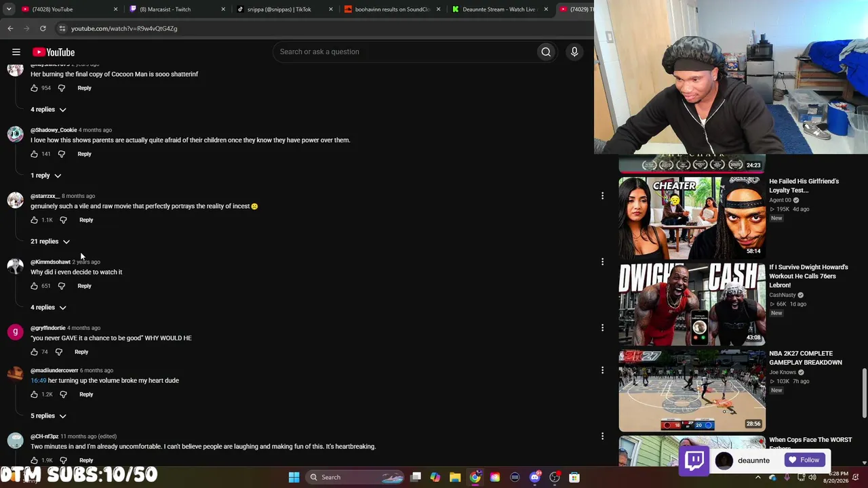Open the 'He Failed His Girlfriend's Loyalty Test' thumbnail
Viewport: 868px width, 488px height.
tap(692, 218)
